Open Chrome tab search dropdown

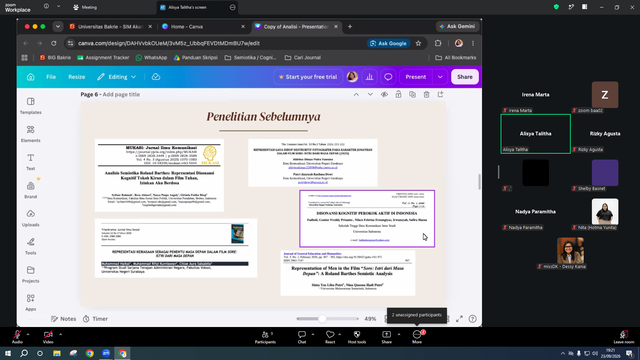[58, 27]
